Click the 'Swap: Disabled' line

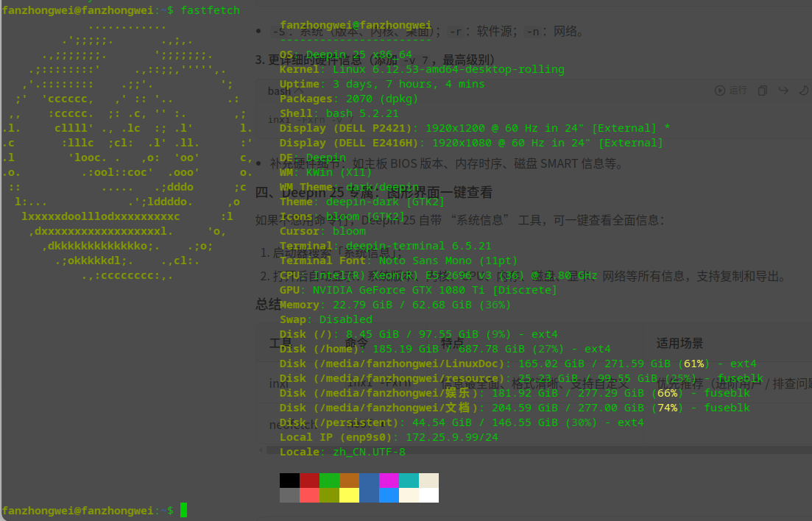tap(325, 319)
